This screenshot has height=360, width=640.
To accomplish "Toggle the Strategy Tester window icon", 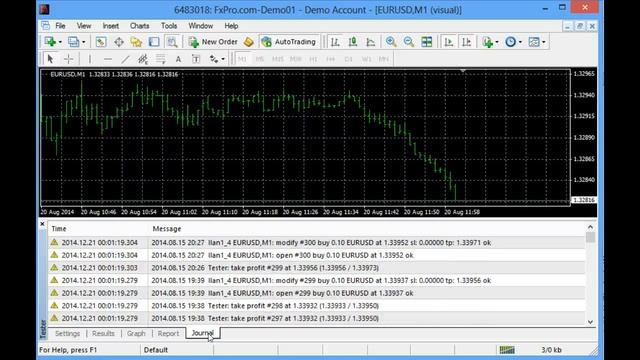I will (172, 42).
